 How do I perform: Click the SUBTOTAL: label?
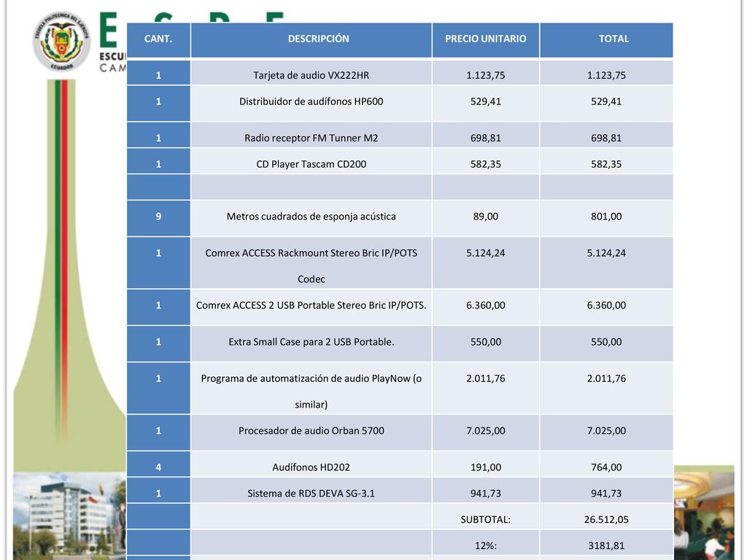[485, 519]
